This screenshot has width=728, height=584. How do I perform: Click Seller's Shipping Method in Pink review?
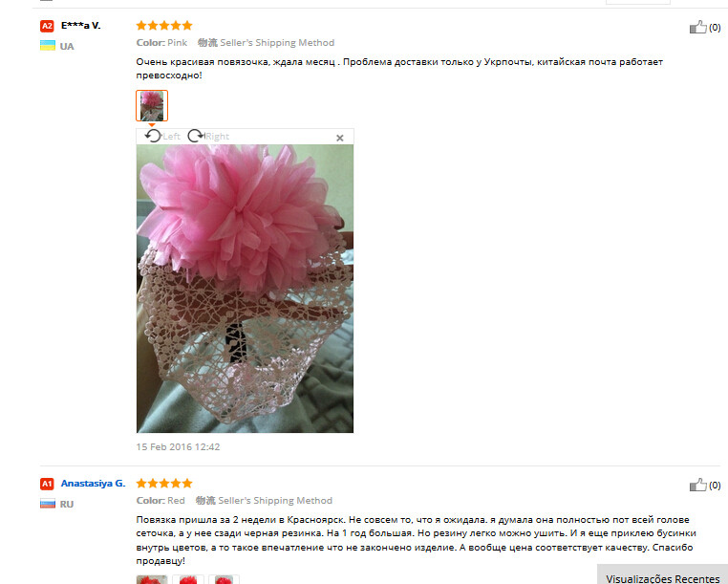pos(277,43)
